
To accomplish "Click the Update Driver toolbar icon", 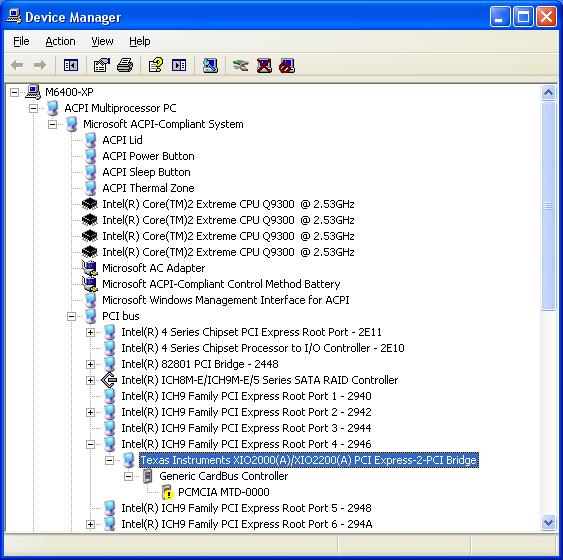I will click(241, 65).
